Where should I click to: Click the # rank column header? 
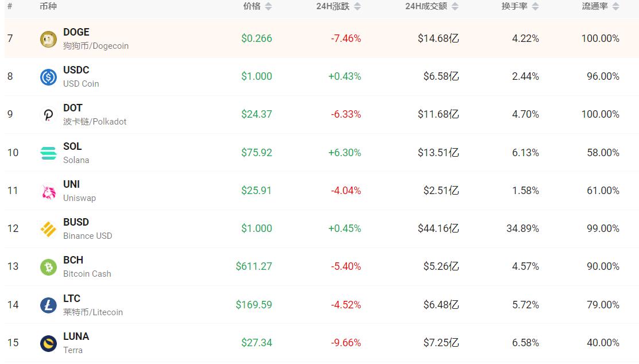(10, 6)
